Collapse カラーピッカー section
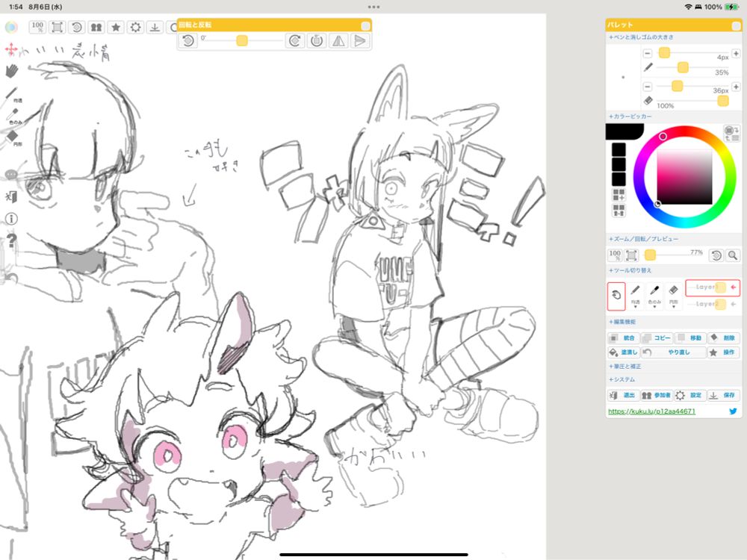This screenshot has height=560, width=747. coord(630,116)
